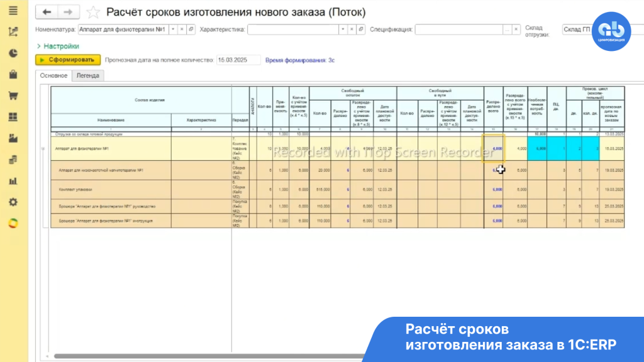Open the shopping bag sales section
This screenshot has width=644, height=362.
click(13, 74)
